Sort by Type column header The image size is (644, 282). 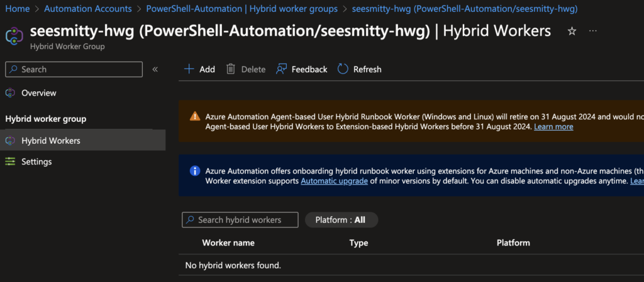(358, 242)
